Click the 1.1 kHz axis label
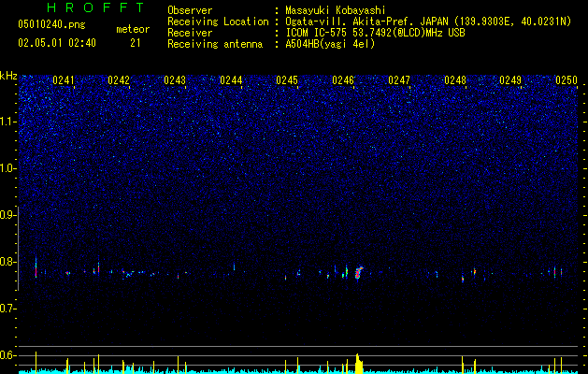This screenshot has height=374, width=588. point(7,122)
